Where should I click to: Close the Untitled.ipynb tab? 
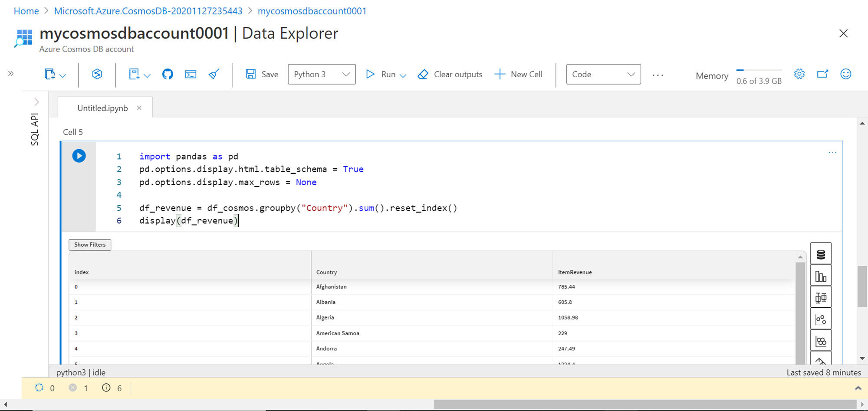tap(139, 108)
